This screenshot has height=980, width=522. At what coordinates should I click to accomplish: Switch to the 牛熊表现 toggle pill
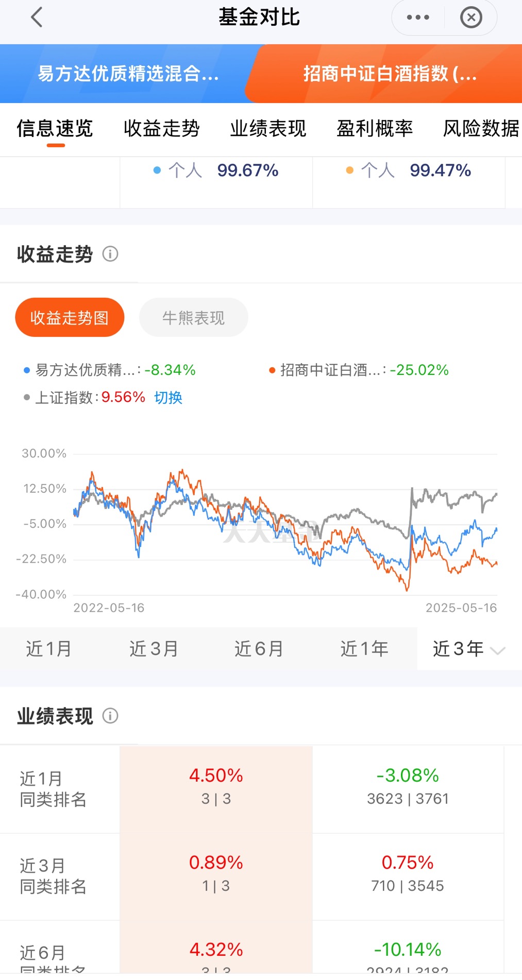[x=194, y=318]
